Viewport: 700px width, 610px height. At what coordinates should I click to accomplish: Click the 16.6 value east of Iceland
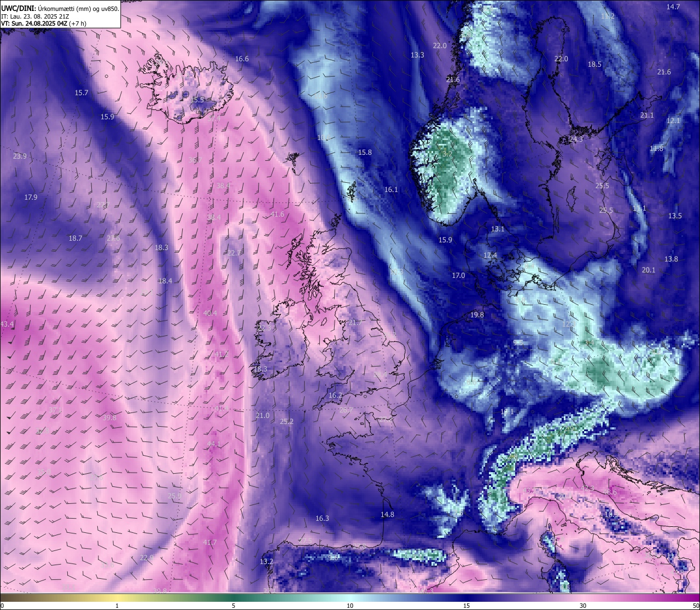(242, 59)
